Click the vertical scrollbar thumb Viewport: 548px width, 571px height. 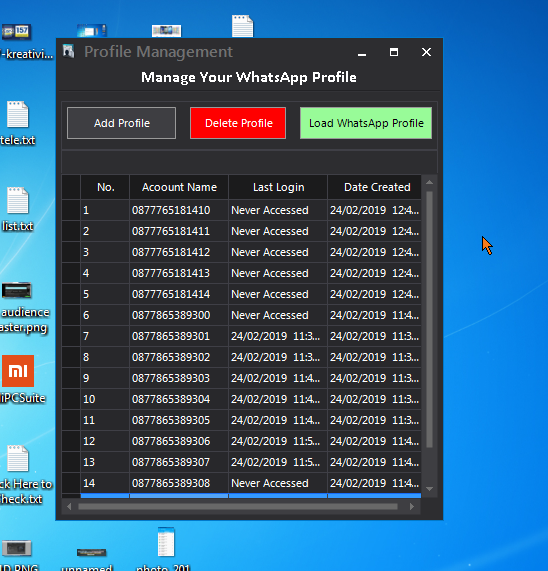(x=429, y=319)
